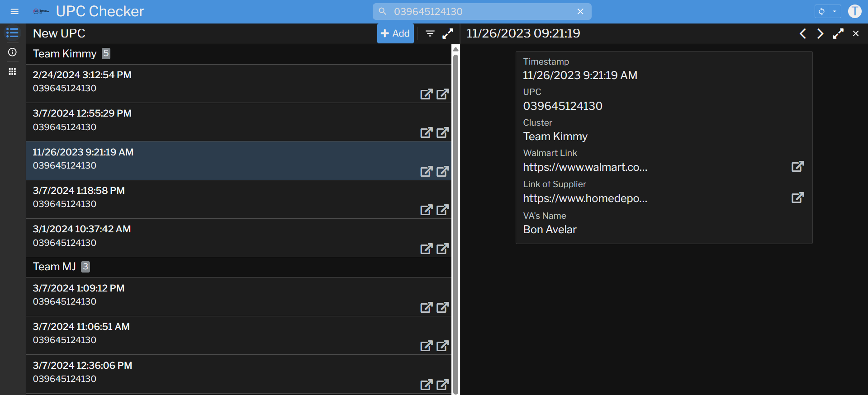Image resolution: width=868 pixels, height=395 pixels.
Task: Open the sync options dropdown arrow
Action: click(x=835, y=11)
